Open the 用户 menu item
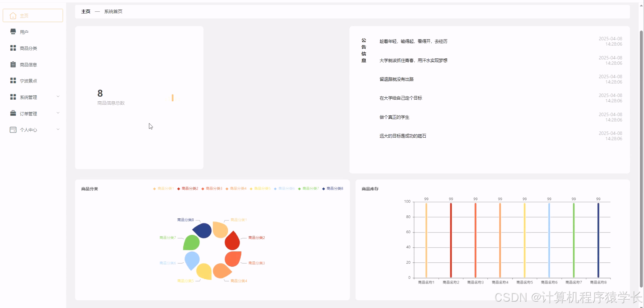The width and height of the screenshot is (644, 308). click(x=33, y=32)
